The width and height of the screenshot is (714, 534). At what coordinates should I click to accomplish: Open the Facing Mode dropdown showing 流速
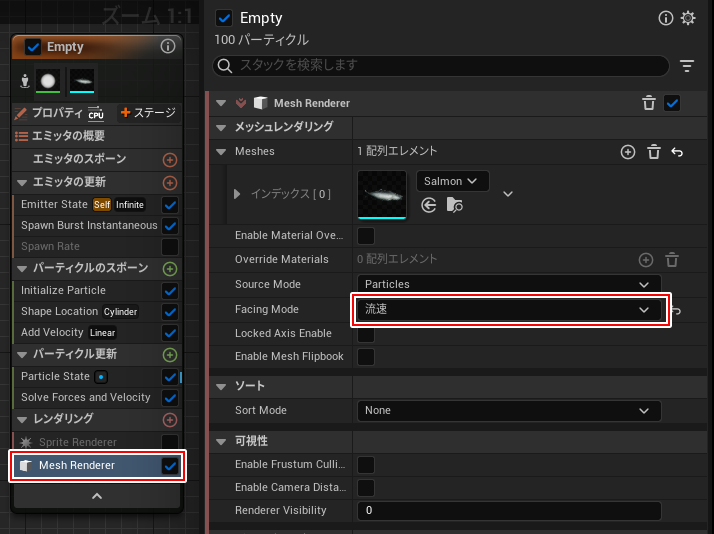[508, 310]
